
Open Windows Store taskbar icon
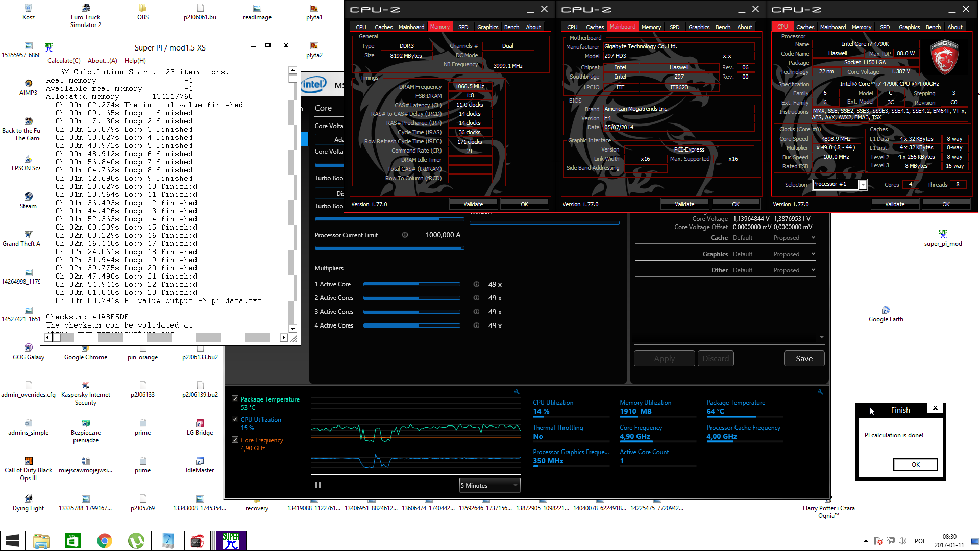pyautogui.click(x=72, y=541)
